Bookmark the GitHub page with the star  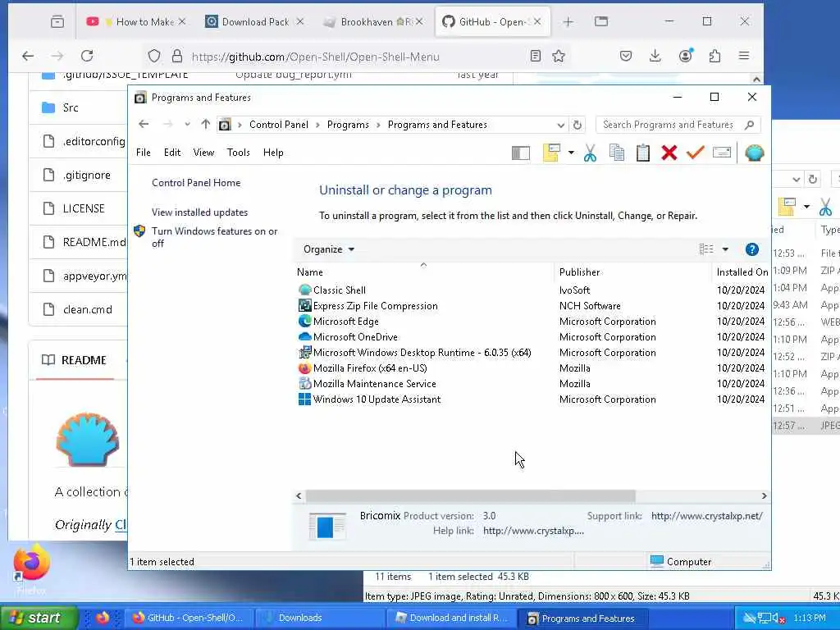pos(559,57)
